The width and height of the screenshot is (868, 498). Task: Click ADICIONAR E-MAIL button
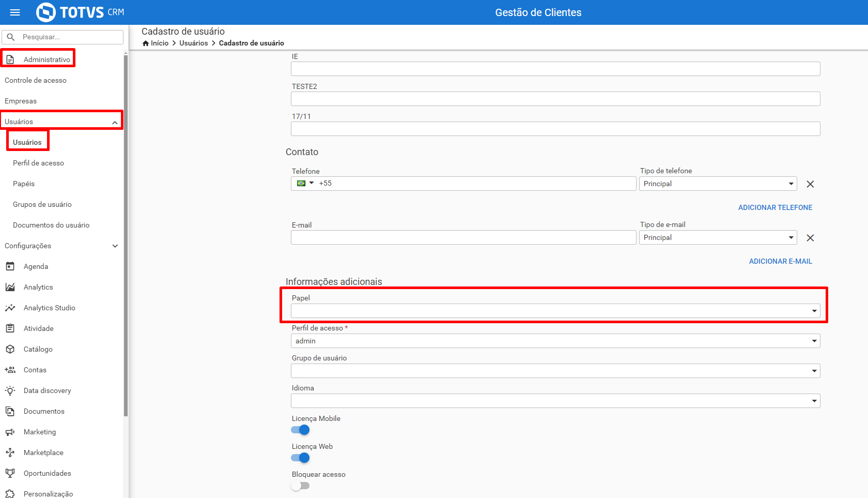pyautogui.click(x=781, y=261)
